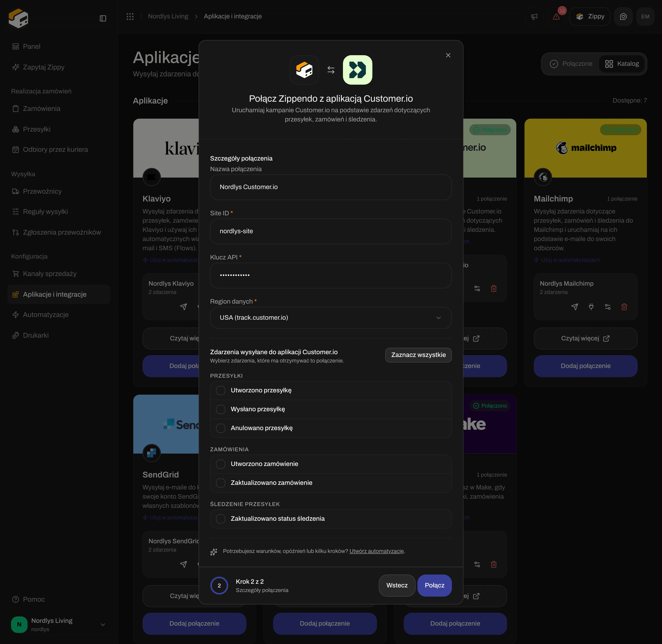Delete the connection in the Make card
Viewport: 662px width, 644px height.
494,564
